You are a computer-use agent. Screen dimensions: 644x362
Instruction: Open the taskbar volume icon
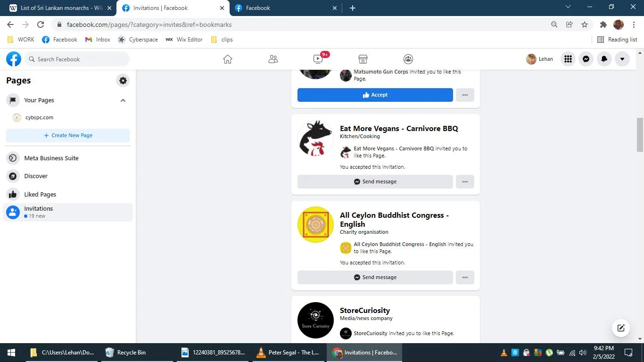[x=583, y=353]
